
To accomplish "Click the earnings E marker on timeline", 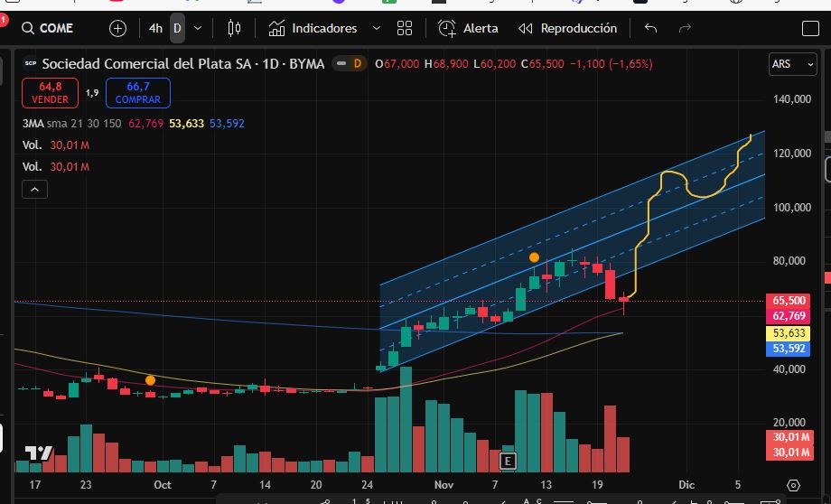I will tap(508, 461).
